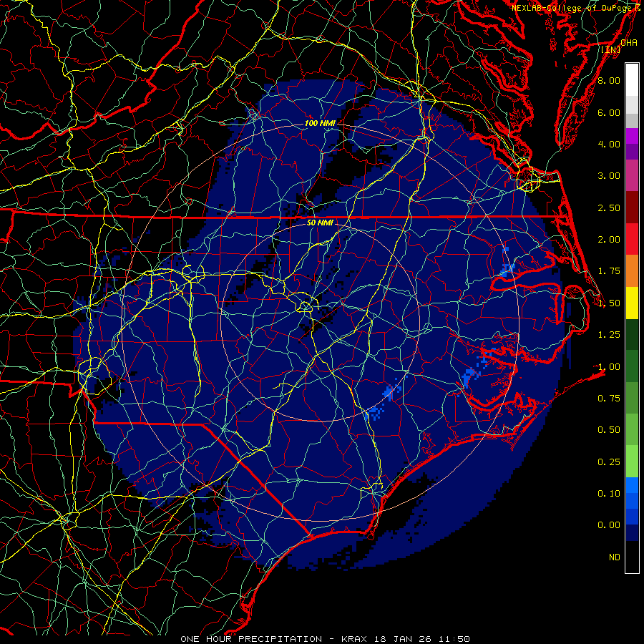Viewport: 644px width, 644px height.
Task: Click the dark red swatch beside the 2.50 label
Action: pos(632,208)
